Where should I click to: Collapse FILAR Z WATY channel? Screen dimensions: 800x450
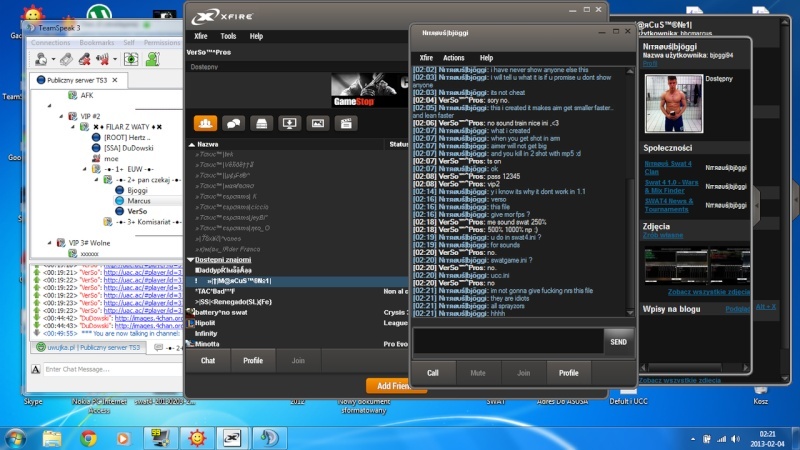tap(72, 127)
